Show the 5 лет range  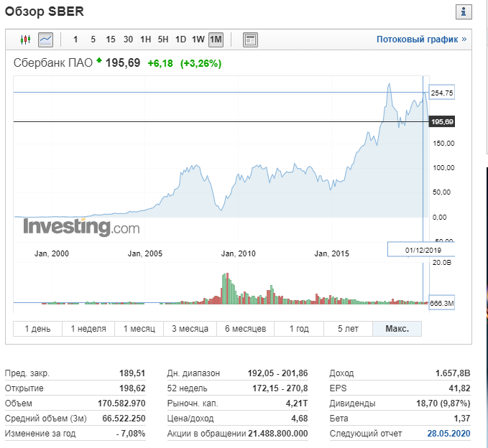point(348,329)
